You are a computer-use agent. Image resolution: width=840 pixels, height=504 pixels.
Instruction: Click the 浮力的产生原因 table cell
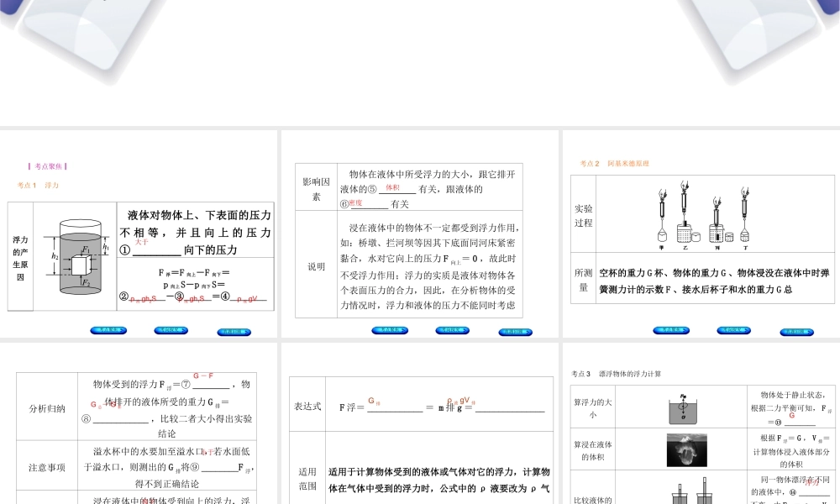click(20, 258)
